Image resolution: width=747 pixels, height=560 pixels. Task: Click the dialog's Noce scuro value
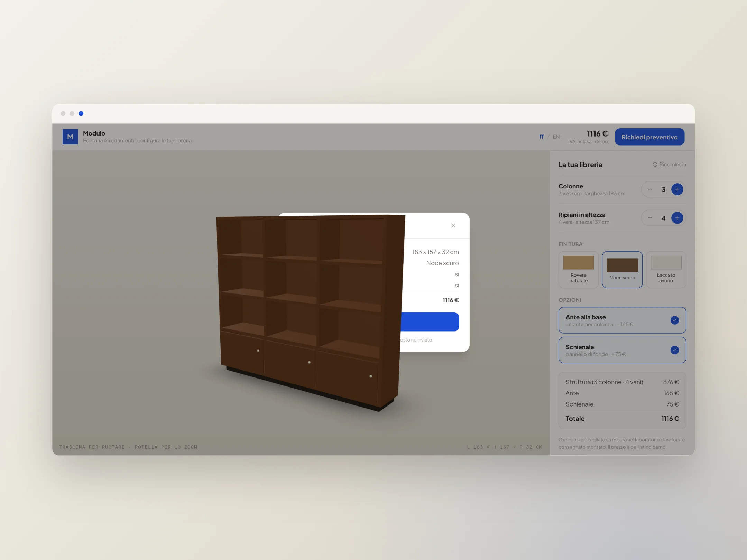442,263
